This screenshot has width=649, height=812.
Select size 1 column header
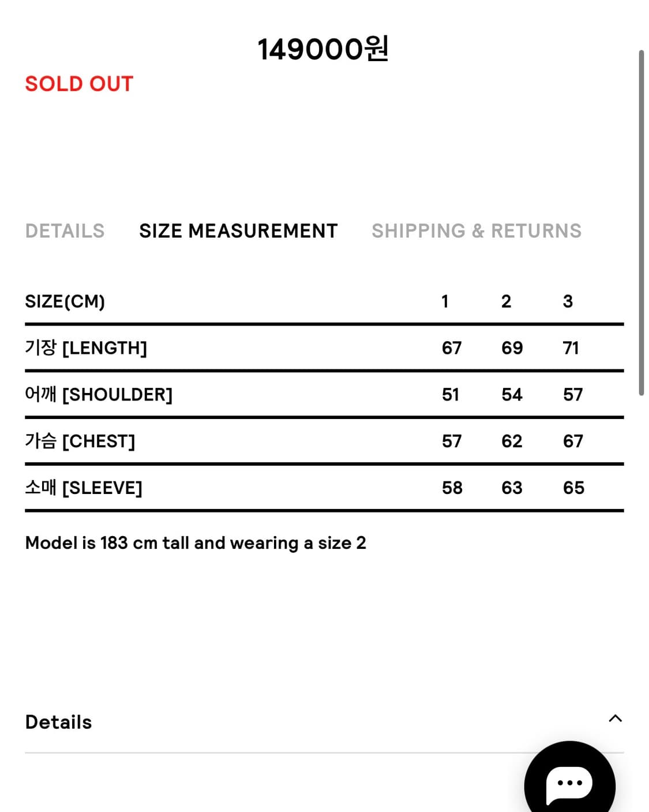click(x=445, y=301)
